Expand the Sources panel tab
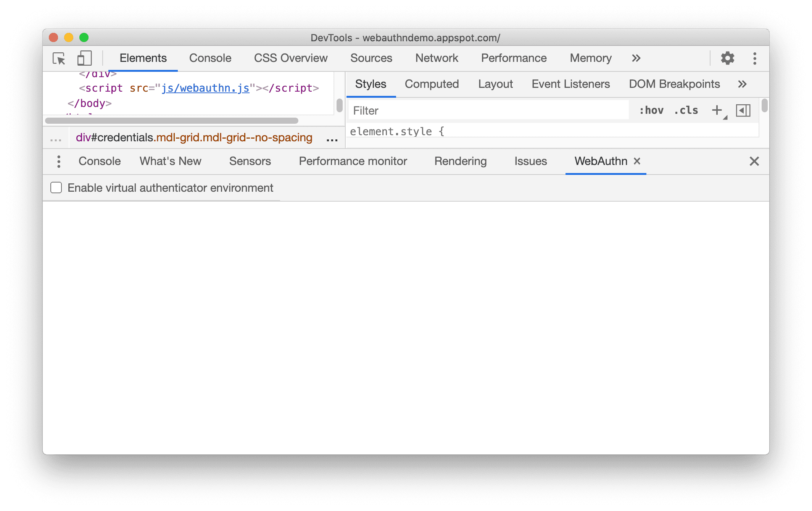The height and width of the screenshot is (511, 812). 371,58
